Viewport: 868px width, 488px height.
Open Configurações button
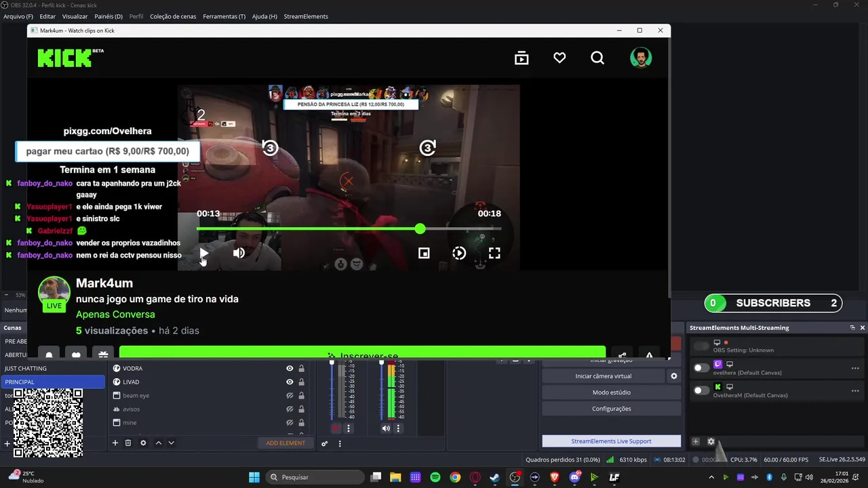[612, 409]
